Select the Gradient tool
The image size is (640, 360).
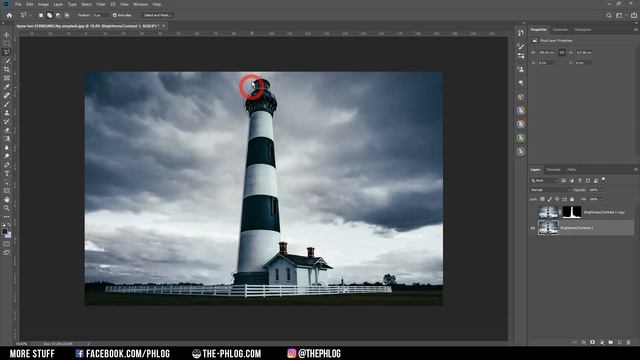click(x=7, y=139)
